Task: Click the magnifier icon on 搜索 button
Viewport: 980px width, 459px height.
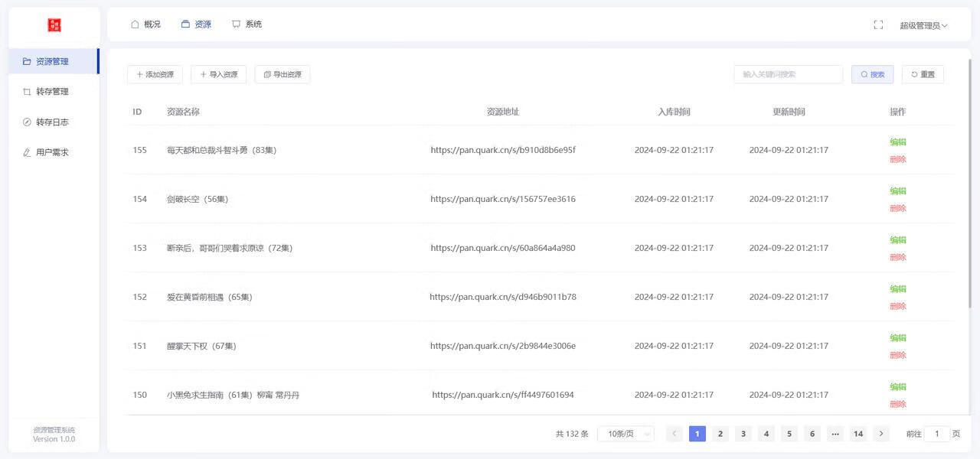Action: 864,74
